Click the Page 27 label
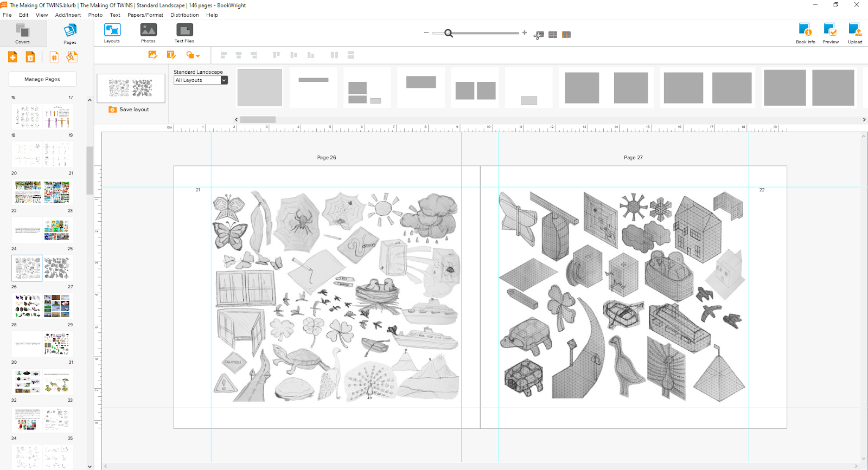Image resolution: width=868 pixels, height=470 pixels. pyautogui.click(x=633, y=158)
